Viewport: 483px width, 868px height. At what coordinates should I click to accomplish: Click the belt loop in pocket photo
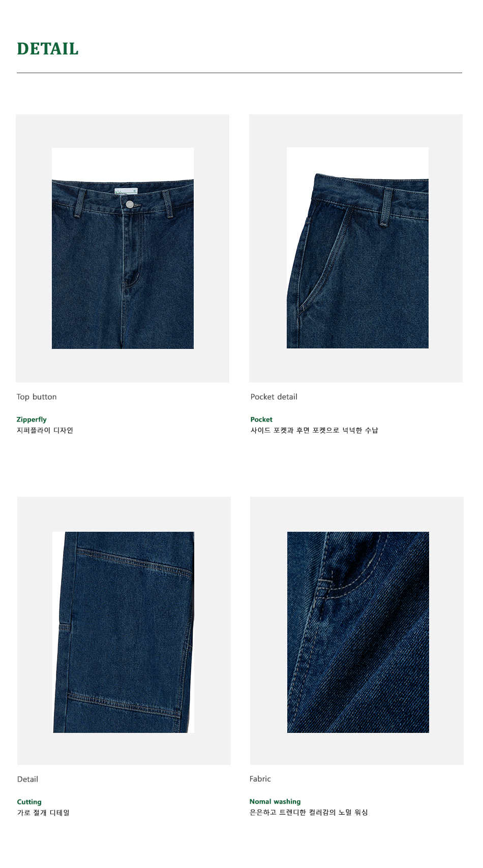point(386,207)
